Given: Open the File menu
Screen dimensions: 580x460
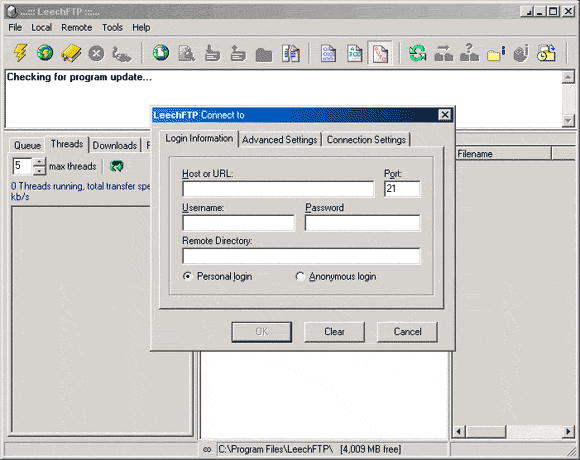Looking at the screenshot, I should point(15,27).
